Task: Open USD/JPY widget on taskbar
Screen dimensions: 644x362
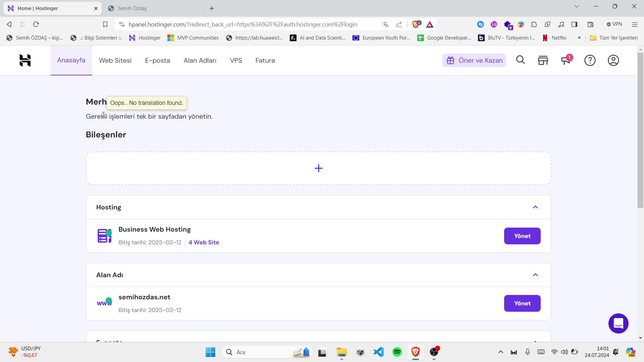Action: 24,352
